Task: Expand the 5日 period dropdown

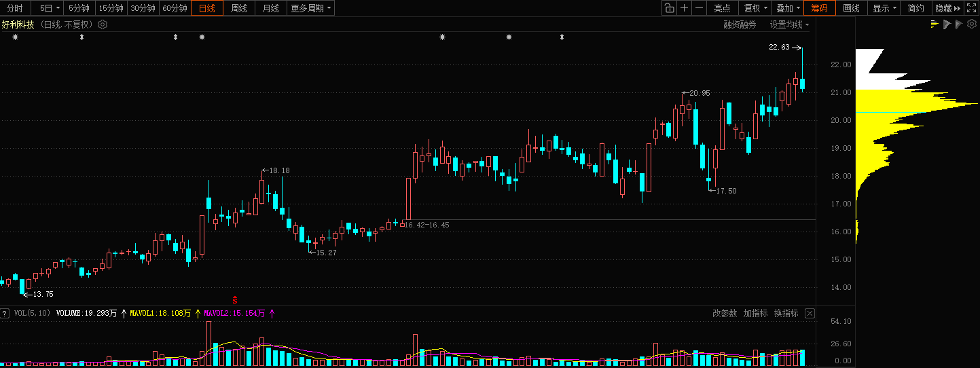Action: click(50, 8)
